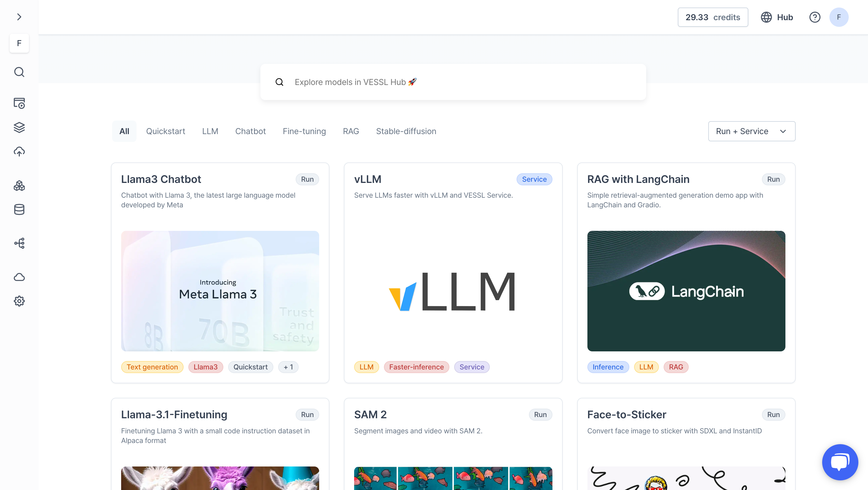Click the credits balance display
868x490 pixels.
[x=713, y=17]
